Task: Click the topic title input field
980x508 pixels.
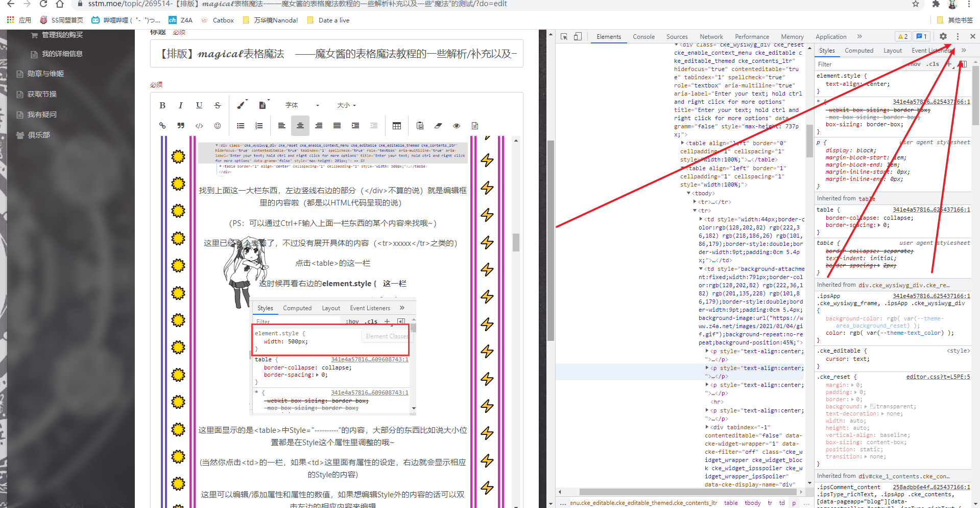Action: 337,54
